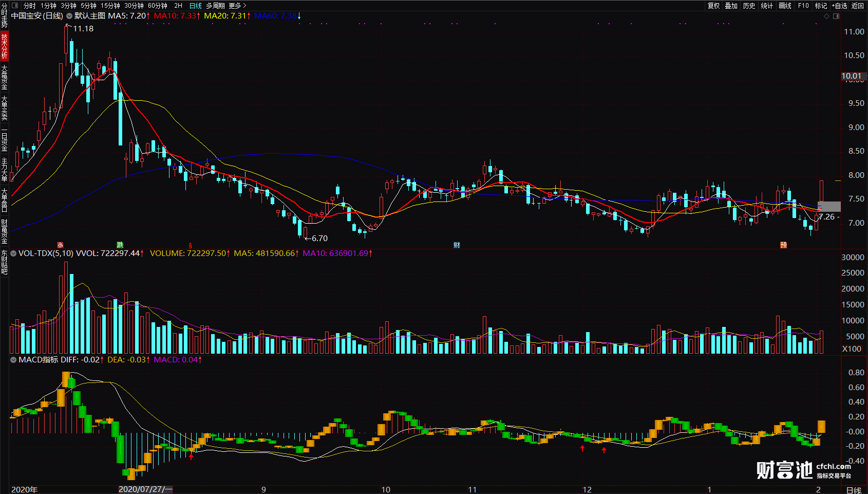Open the 大单买卖 sidebar tab
This screenshot has width=868, height=494.
pyautogui.click(x=4, y=107)
